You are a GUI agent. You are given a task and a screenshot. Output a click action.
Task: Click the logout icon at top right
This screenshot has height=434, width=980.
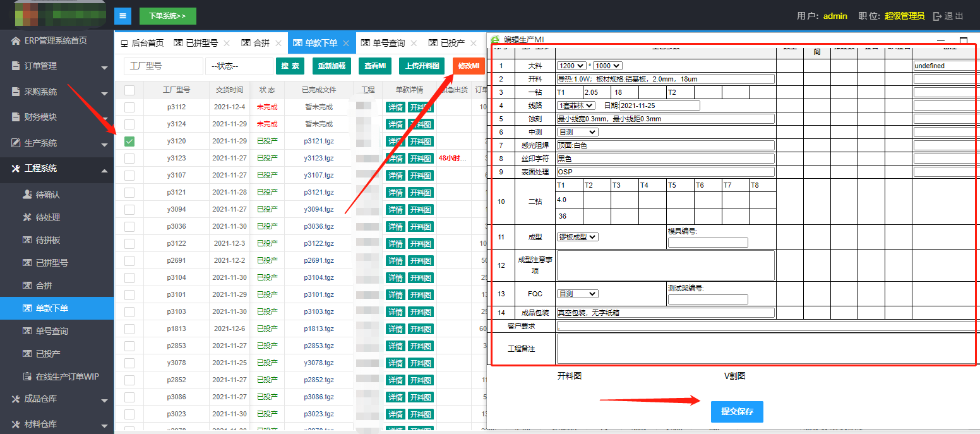click(938, 16)
